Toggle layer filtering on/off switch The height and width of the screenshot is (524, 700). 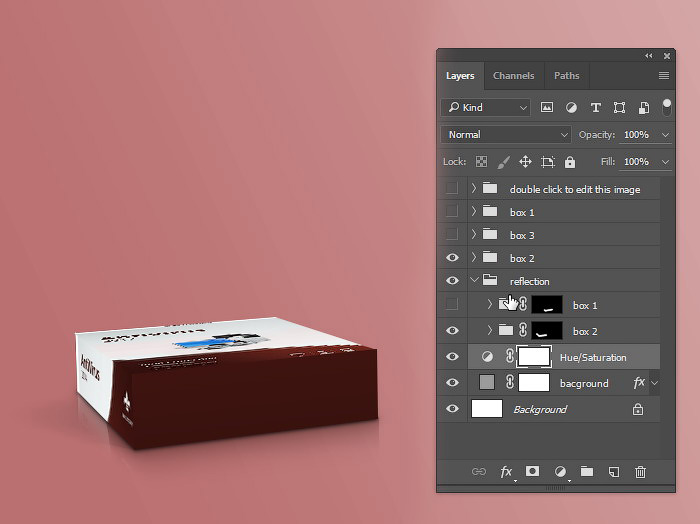click(667, 107)
